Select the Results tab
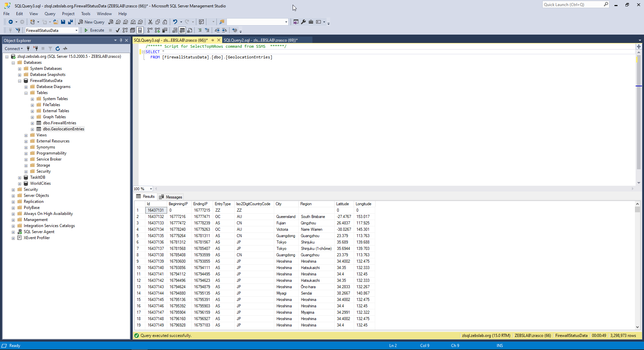The width and height of the screenshot is (644, 350). [146, 197]
